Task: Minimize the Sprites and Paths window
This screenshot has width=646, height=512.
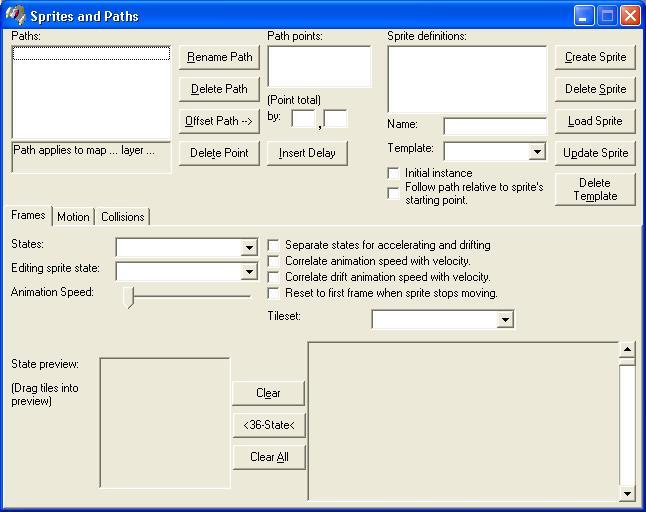Action: pyautogui.click(x=583, y=16)
